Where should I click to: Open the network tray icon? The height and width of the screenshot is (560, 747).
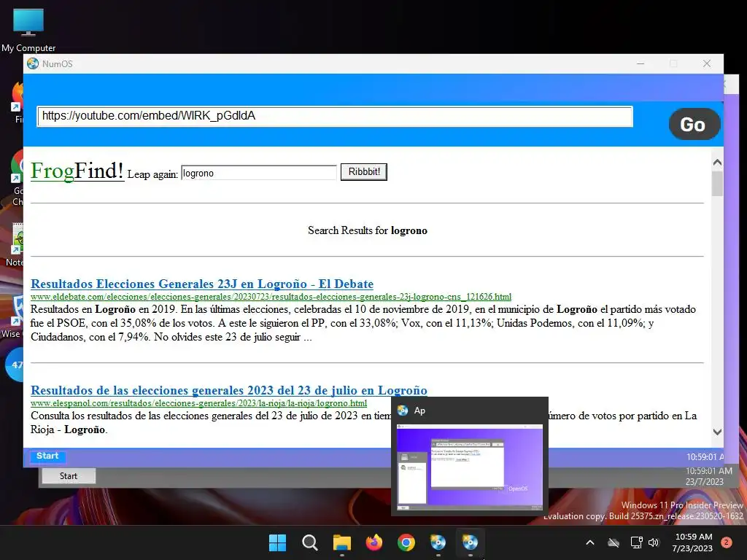tap(636, 542)
